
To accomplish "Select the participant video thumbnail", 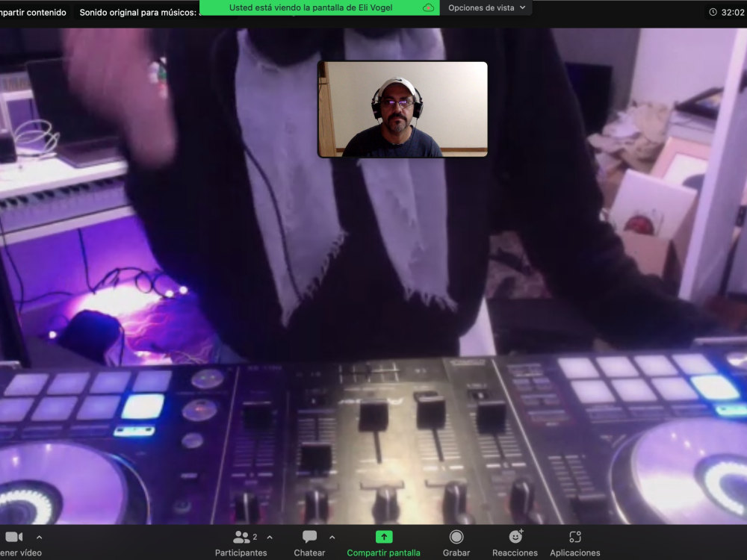I will pyautogui.click(x=403, y=109).
